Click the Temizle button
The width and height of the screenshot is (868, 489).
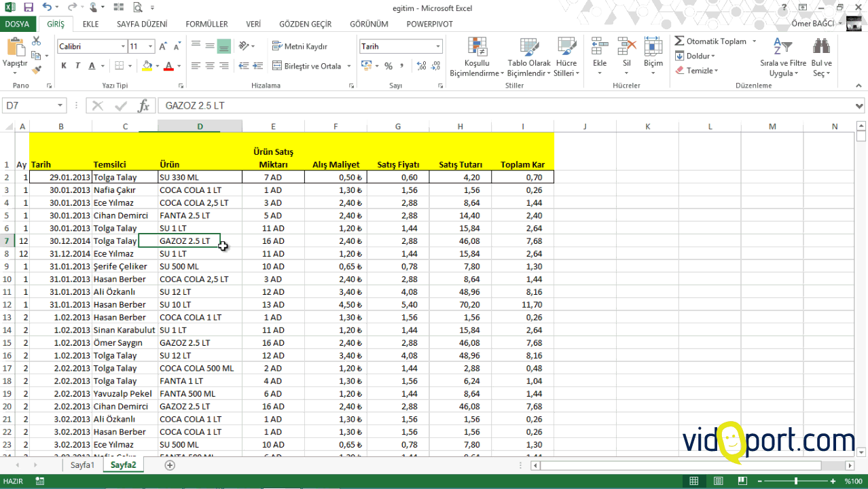click(x=699, y=71)
